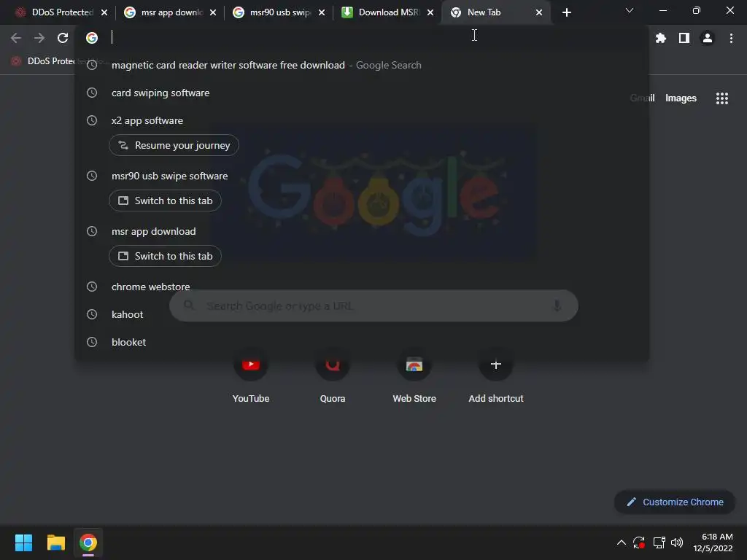This screenshot has width=747, height=560.
Task: Close the Download MSR tab
Action: tap(430, 12)
